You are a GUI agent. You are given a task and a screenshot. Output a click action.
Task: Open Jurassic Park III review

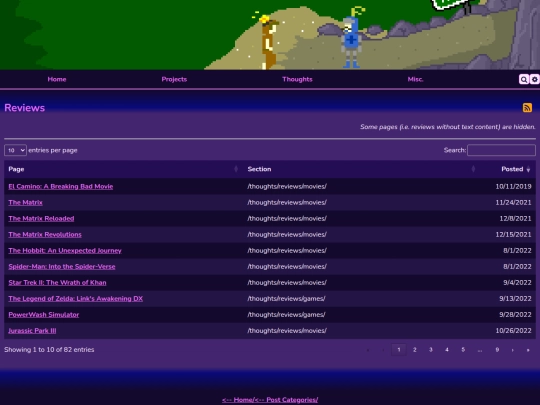pos(32,331)
